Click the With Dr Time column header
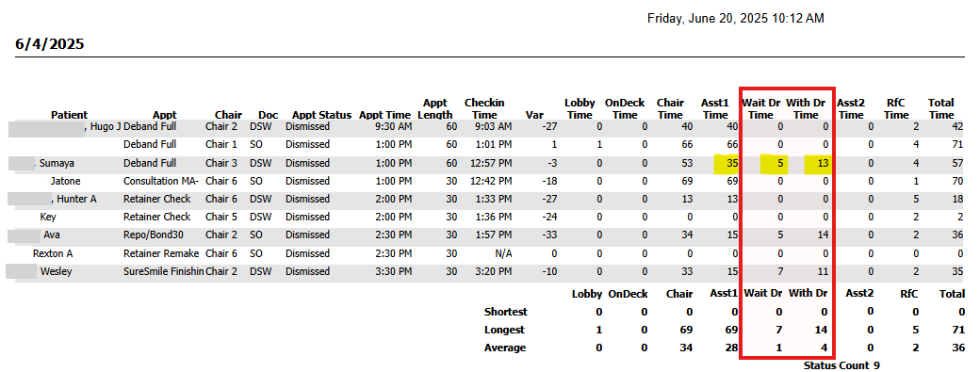This screenshot has width=980, height=372. point(806,108)
